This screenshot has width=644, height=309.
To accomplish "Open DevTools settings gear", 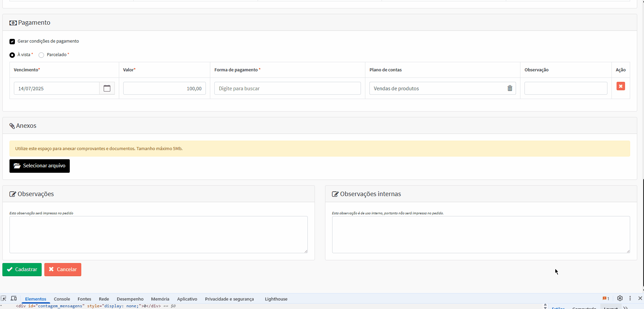I will [620, 298].
